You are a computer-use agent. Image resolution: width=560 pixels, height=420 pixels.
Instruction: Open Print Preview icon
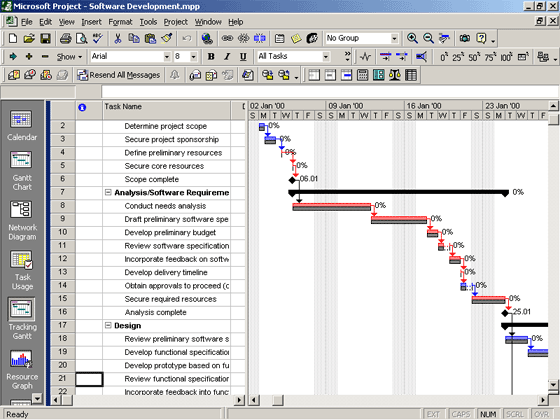point(81,38)
